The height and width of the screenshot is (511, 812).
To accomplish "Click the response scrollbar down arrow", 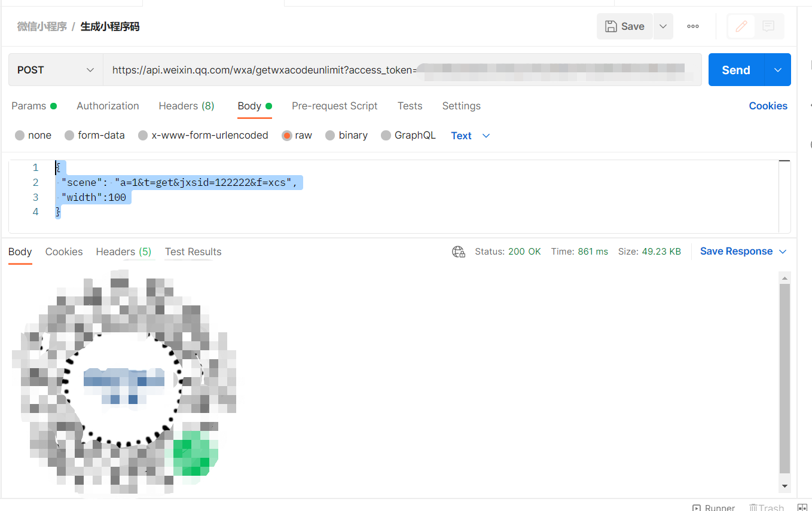I will point(785,486).
